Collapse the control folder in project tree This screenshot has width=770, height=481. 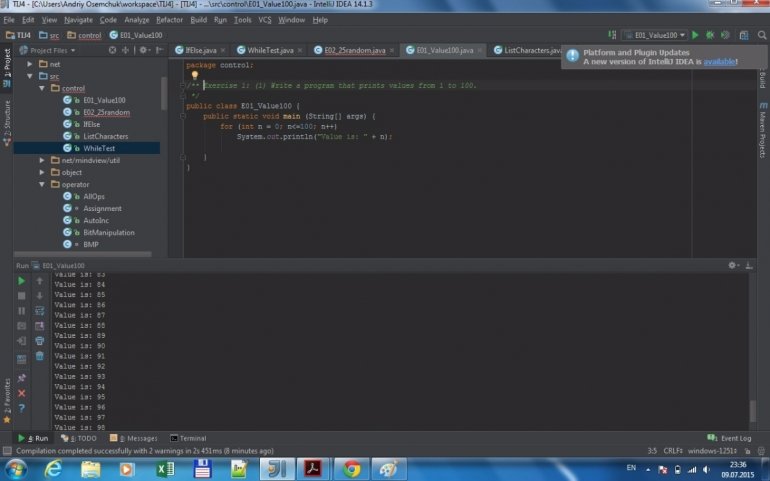(x=42, y=88)
